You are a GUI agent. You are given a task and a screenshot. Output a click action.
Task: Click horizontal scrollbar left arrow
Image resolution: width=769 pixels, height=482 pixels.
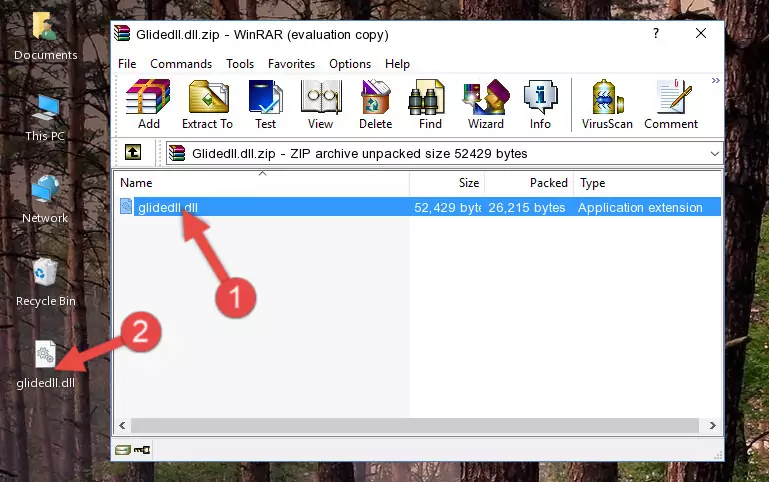click(123, 426)
